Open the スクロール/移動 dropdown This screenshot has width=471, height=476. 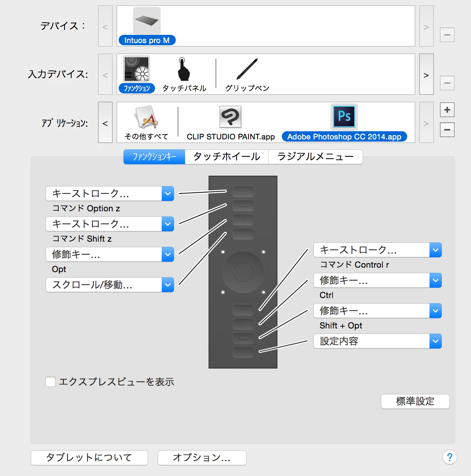pos(110,285)
